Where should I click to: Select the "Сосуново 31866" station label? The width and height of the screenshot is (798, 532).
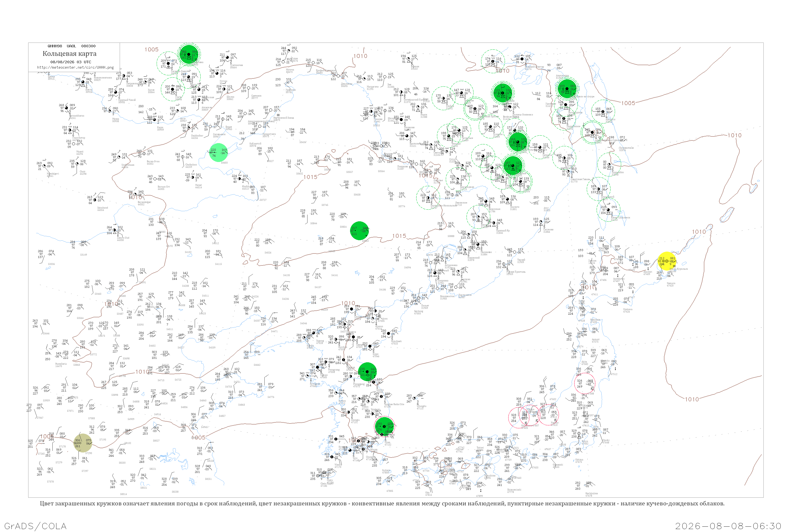pos(548,230)
